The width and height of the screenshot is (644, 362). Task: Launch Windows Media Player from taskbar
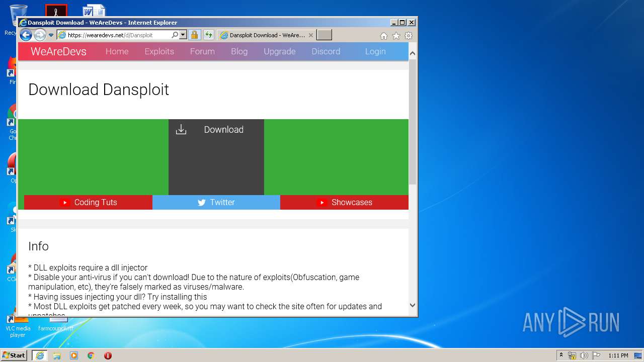point(74,355)
